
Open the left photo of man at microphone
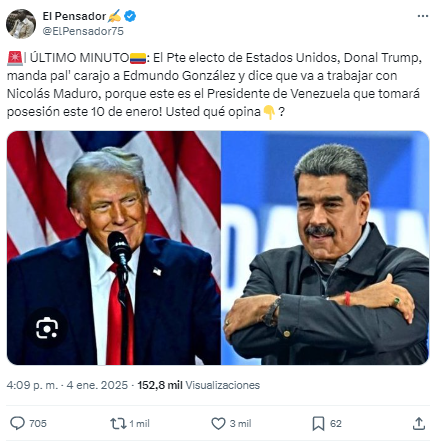click(x=114, y=248)
